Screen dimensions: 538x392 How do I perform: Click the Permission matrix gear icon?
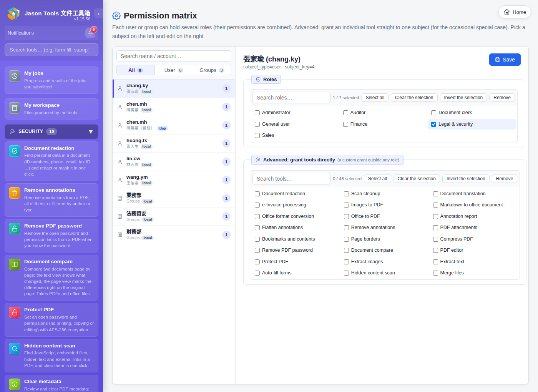116,16
